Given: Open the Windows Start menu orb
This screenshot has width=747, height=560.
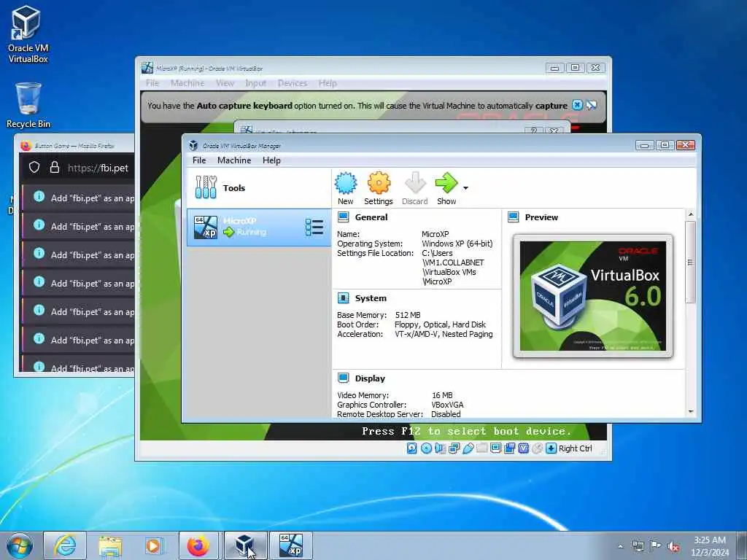Looking at the screenshot, I should 20,545.
